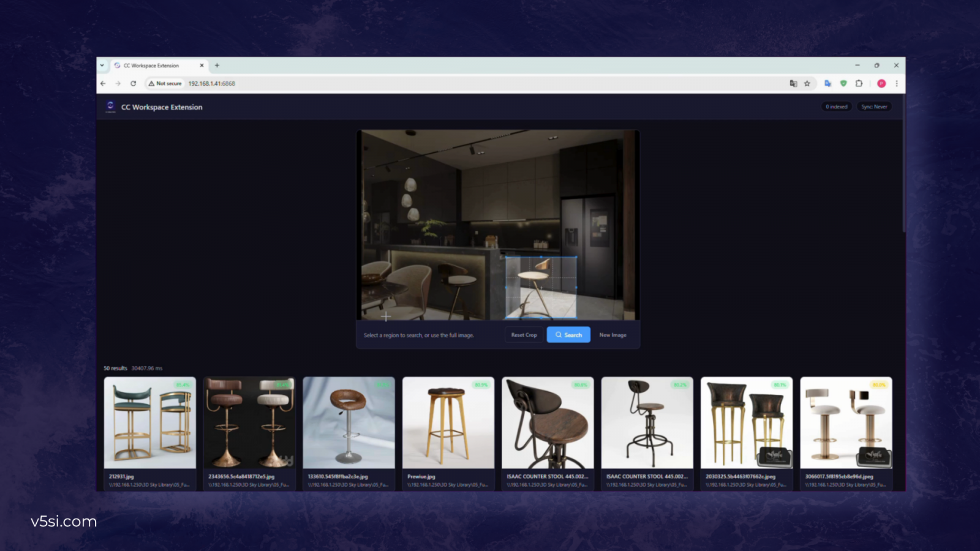Click the translate page icon in address bar
Image resolution: width=980 pixels, height=551 pixels.
[793, 83]
